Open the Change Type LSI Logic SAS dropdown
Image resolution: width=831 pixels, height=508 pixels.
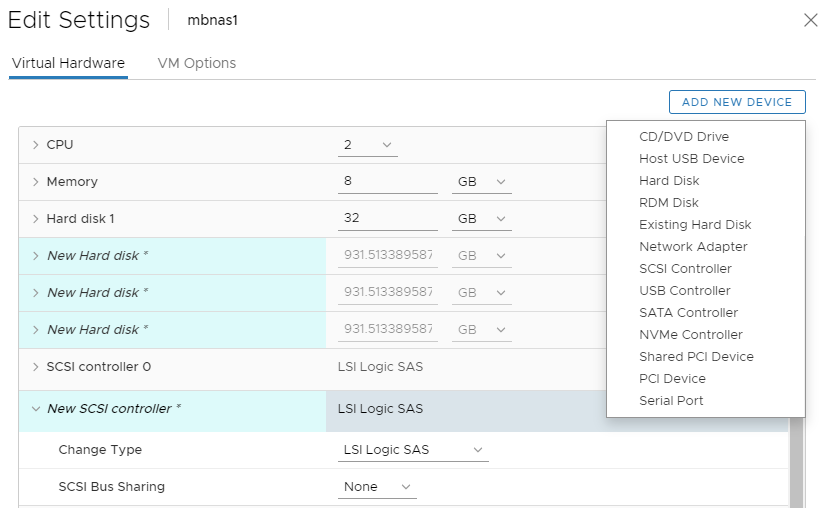click(413, 450)
